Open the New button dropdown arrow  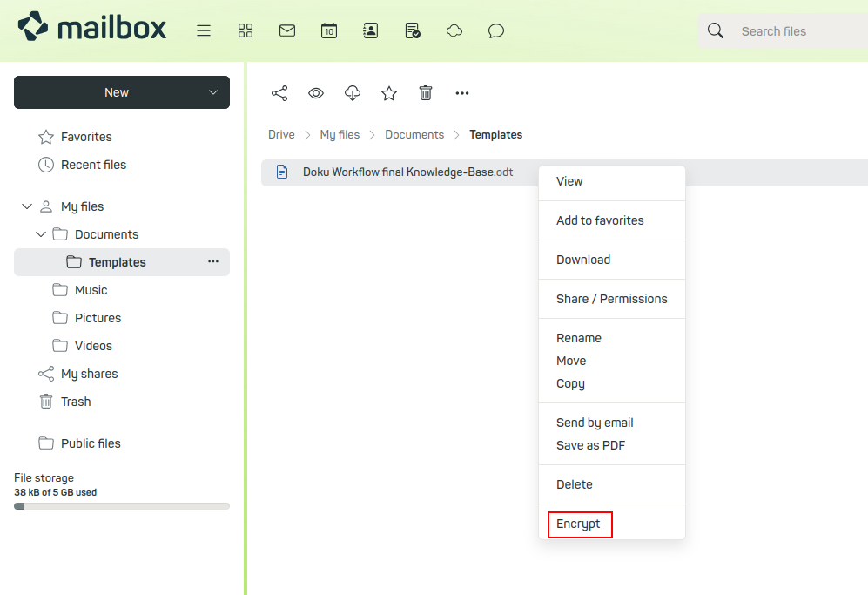tap(212, 92)
